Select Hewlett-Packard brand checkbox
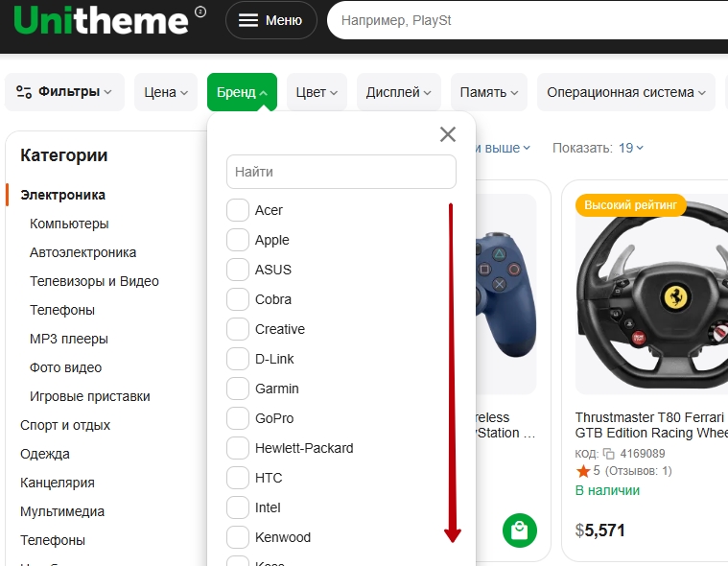Image resolution: width=728 pixels, height=566 pixels. tap(238, 448)
